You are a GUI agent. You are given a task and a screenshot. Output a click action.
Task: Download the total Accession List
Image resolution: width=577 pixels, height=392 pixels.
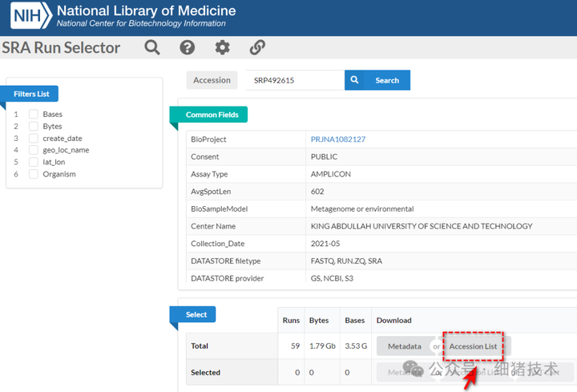(473, 346)
